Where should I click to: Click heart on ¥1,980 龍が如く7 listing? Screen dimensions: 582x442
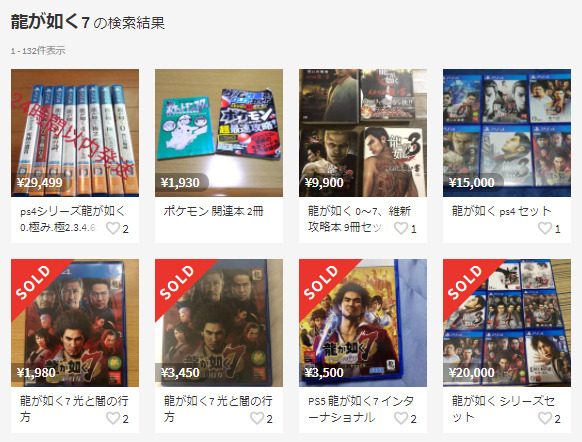click(x=113, y=418)
